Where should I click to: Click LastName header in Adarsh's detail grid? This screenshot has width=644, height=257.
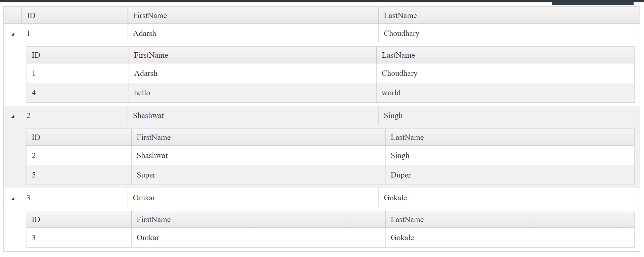tap(398, 55)
